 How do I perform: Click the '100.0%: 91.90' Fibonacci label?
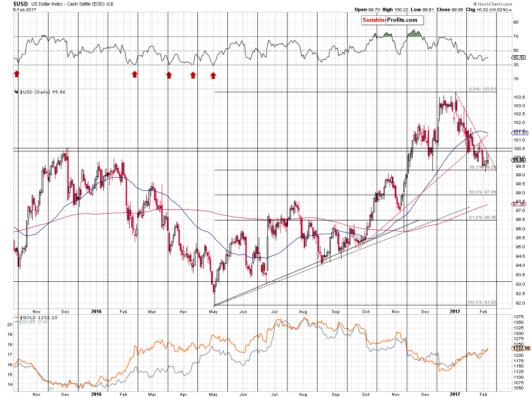click(482, 302)
